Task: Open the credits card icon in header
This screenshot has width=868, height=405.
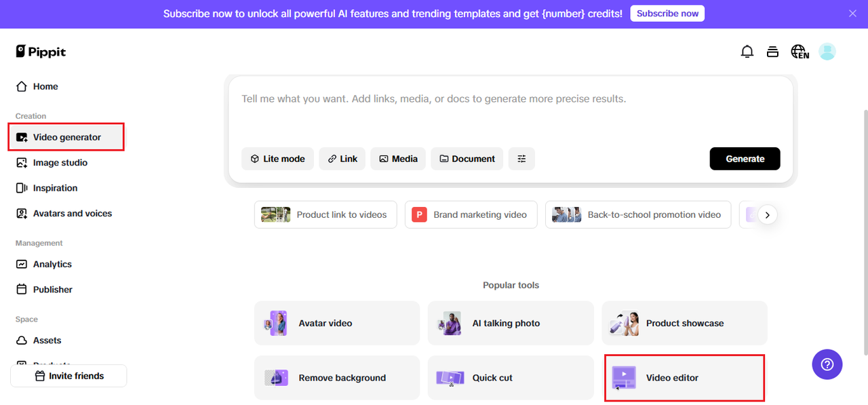Action: point(772,52)
